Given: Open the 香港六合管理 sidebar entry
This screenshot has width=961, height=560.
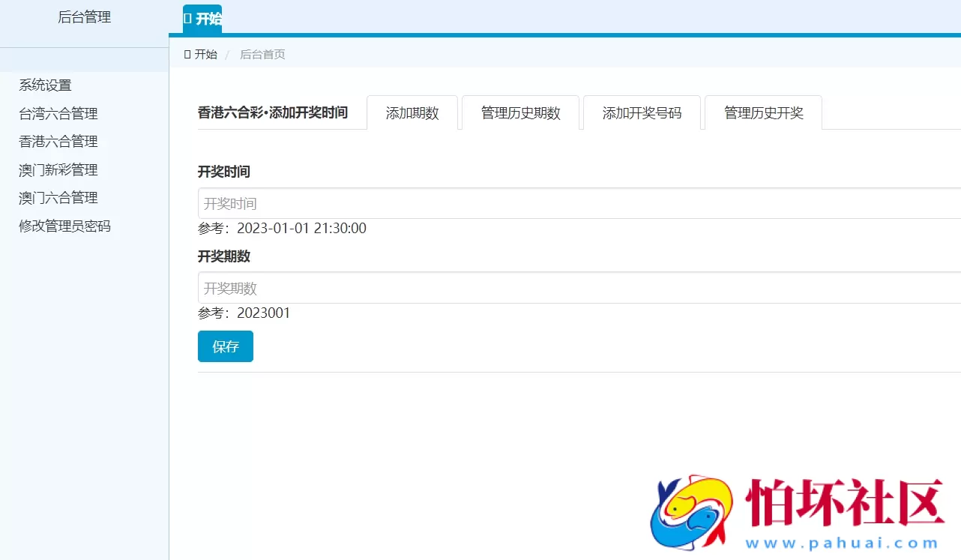Looking at the screenshot, I should click(56, 142).
